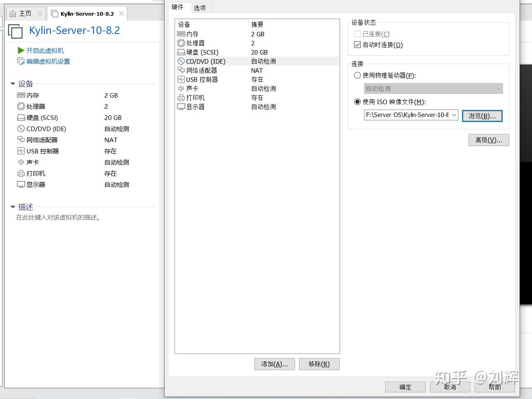This screenshot has width=532, height=399.
Task: Select 声卡 row in dialog device list
Action: point(257,88)
